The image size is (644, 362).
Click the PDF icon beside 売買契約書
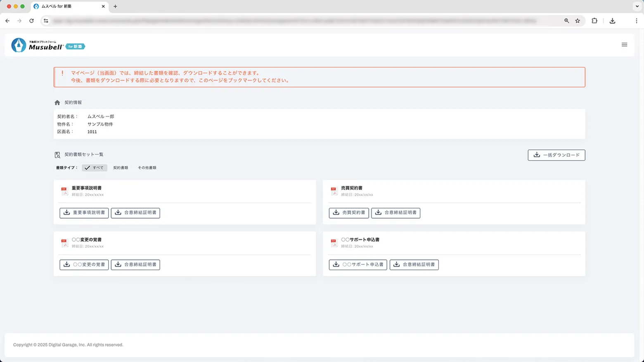click(334, 191)
